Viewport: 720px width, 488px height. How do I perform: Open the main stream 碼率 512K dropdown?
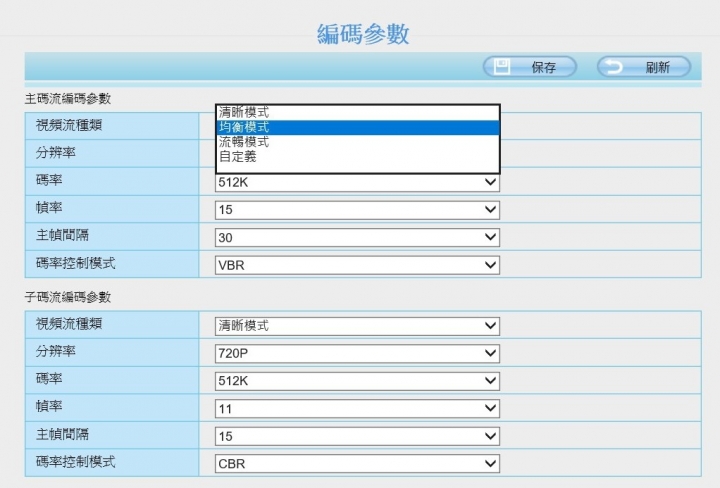pyautogui.click(x=357, y=182)
